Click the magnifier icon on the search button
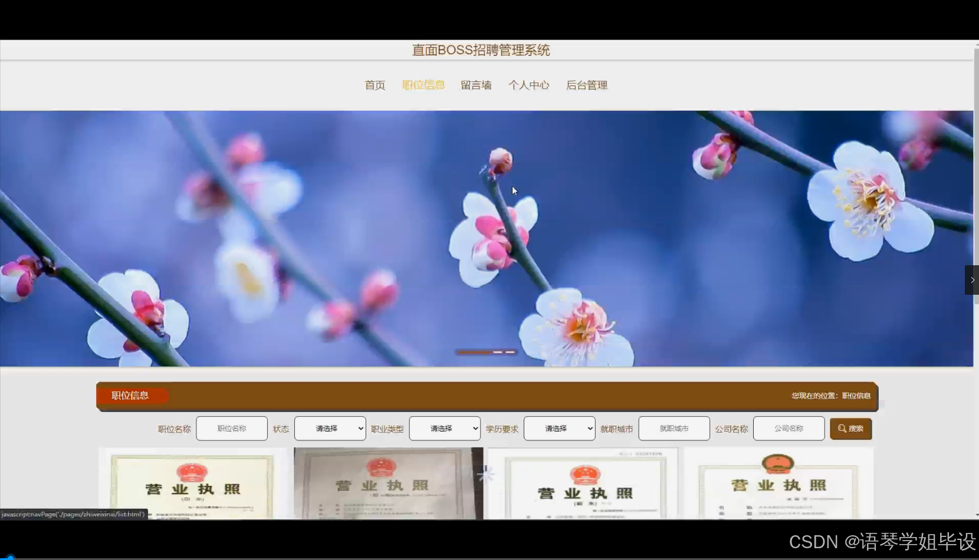 click(842, 429)
